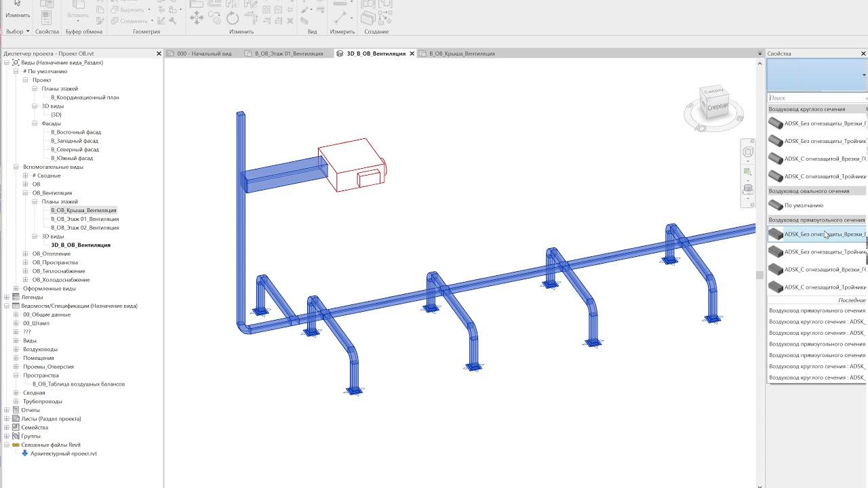The height and width of the screenshot is (488, 868).
Task: Open the Свойства properties palette icon in ribbon
Action: pos(46,16)
